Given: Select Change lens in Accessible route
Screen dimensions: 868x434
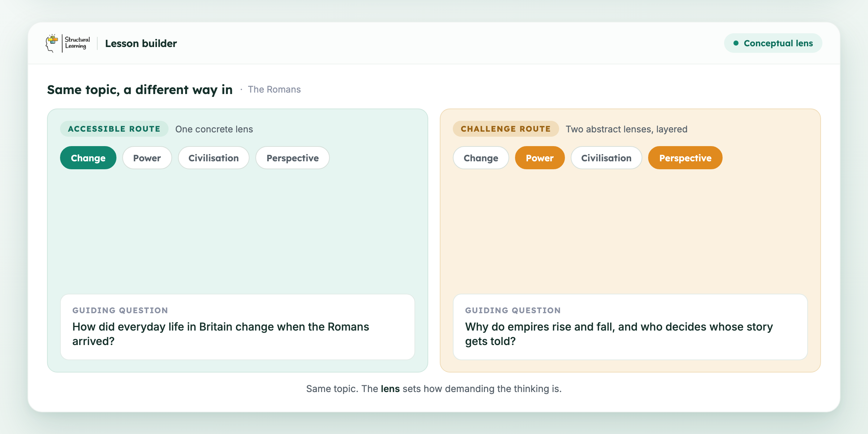Looking at the screenshot, I should (x=88, y=158).
